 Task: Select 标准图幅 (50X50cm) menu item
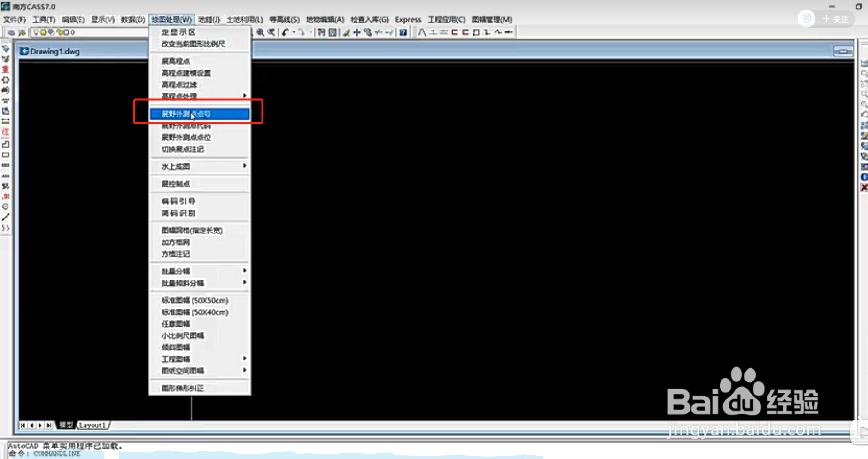coord(200,300)
